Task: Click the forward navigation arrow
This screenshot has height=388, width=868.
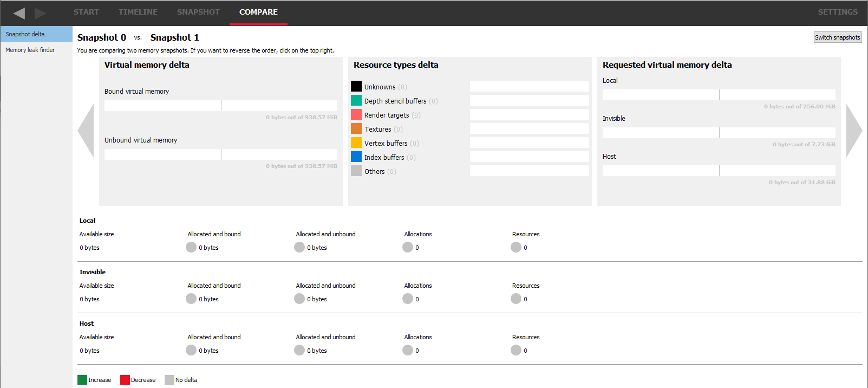Action: [40, 13]
